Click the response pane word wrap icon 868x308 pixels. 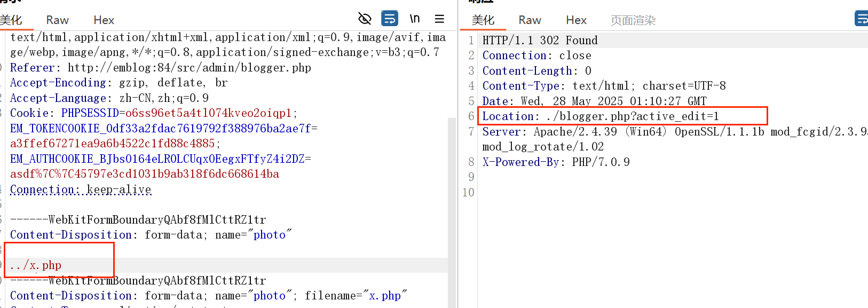tap(861, 19)
